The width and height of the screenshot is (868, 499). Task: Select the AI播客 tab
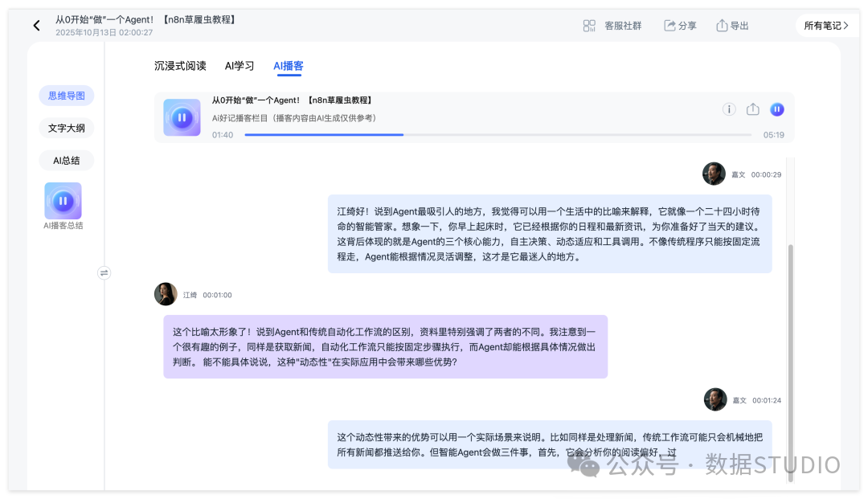[289, 66]
